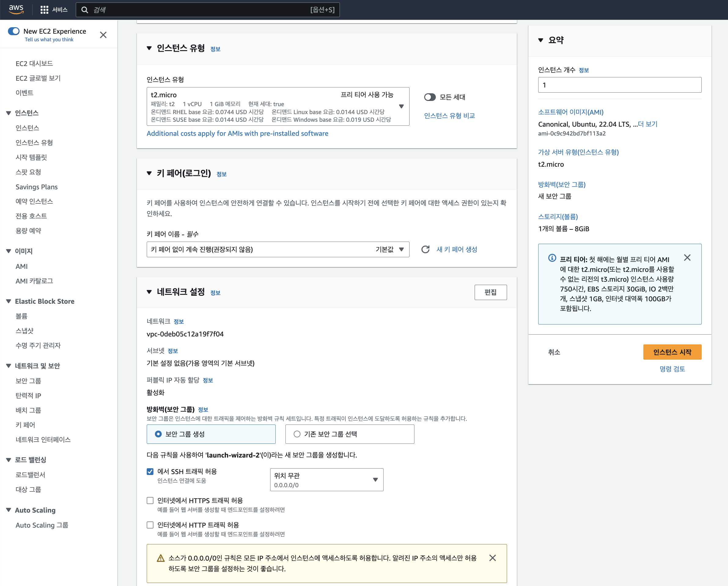The image size is (728, 586).
Task: Open AMI 카탈로그 in sidebar
Action: (34, 281)
